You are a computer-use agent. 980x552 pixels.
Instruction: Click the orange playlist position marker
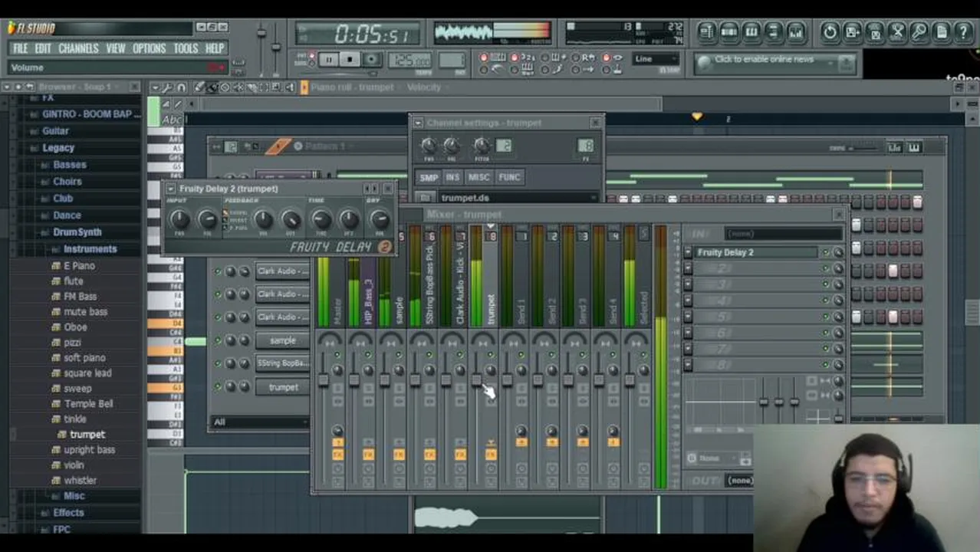(696, 117)
